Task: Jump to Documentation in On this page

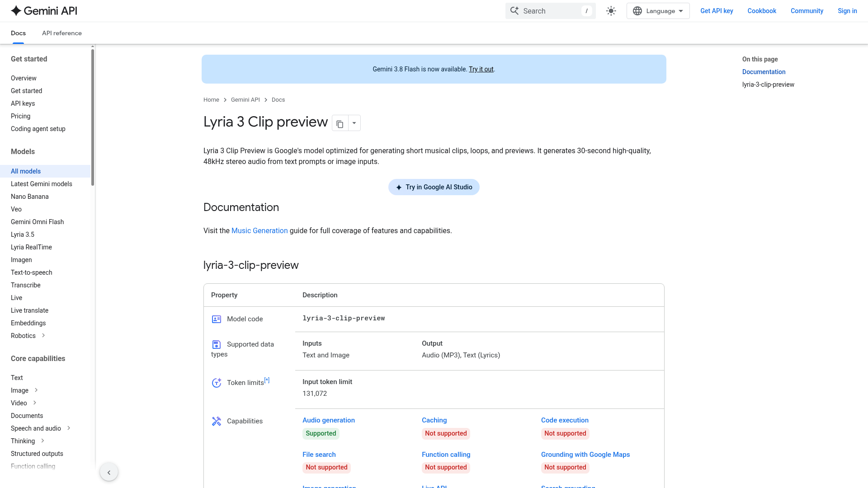Action: [764, 72]
